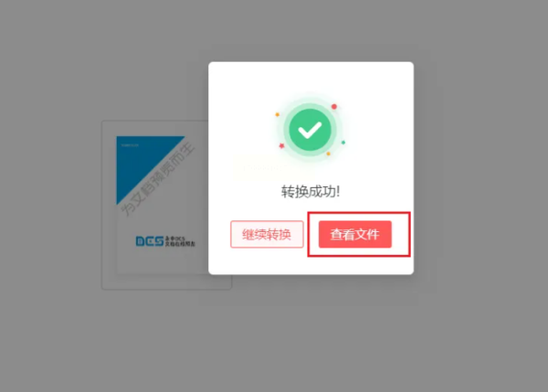Select the 继续转换 outlined button

267,234
